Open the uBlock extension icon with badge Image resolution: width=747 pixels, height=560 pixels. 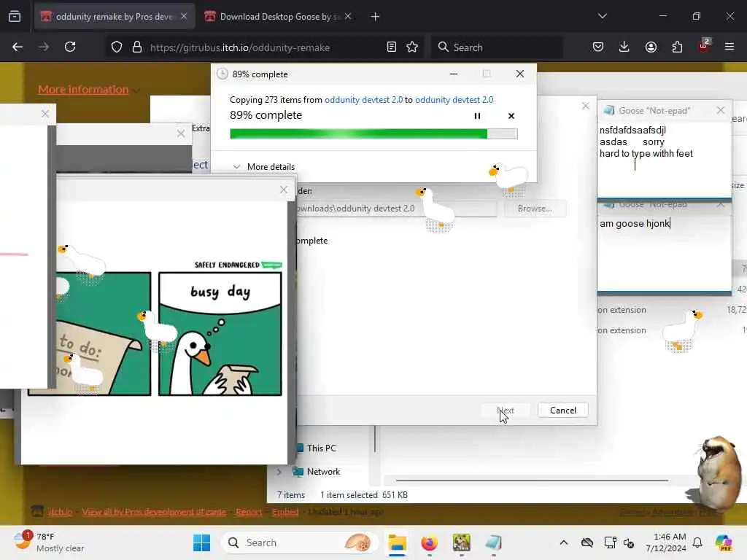(703, 46)
